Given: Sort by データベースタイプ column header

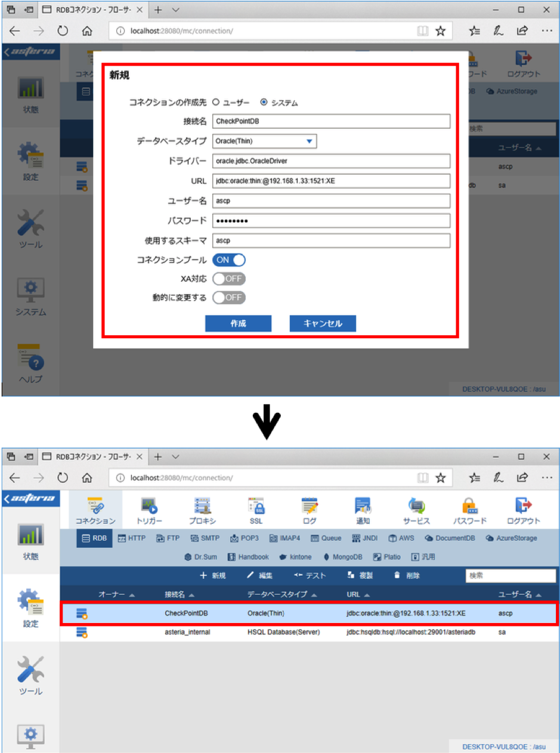Looking at the screenshot, I should click(282, 595).
